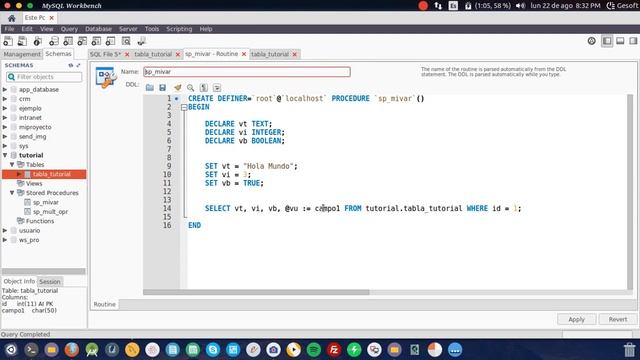The width and height of the screenshot is (640, 360).
Task: Collapse the Stored Procedures node arrow
Action: click(12, 193)
